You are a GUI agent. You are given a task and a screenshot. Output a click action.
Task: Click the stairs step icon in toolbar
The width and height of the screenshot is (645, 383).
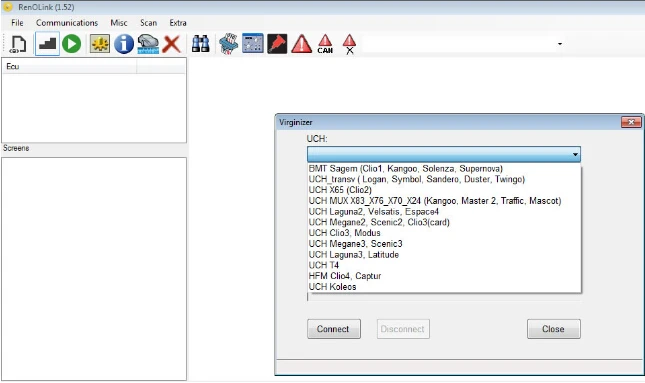47,44
